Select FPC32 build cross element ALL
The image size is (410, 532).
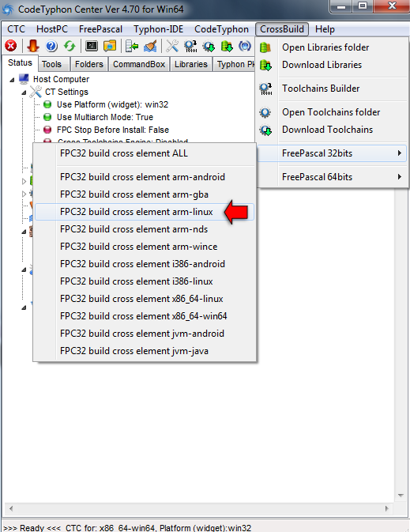coord(123,153)
